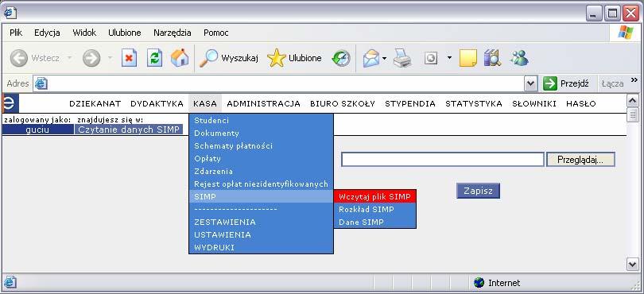
Task: Click the Przeglądaj... browse button
Action: click(580, 160)
